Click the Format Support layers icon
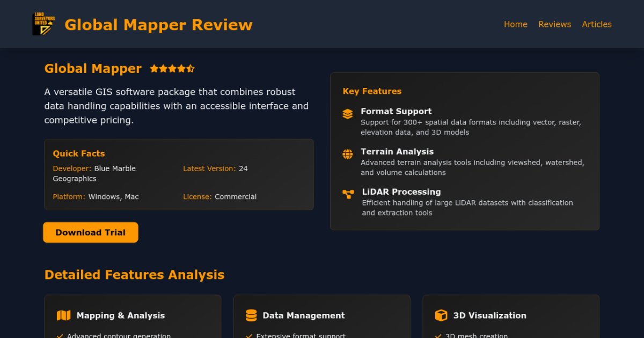Viewport: 644px width, 338px height. point(348,114)
